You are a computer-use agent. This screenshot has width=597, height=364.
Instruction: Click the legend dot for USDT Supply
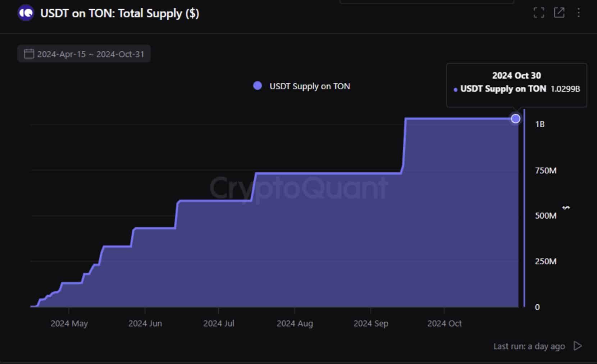coord(257,85)
